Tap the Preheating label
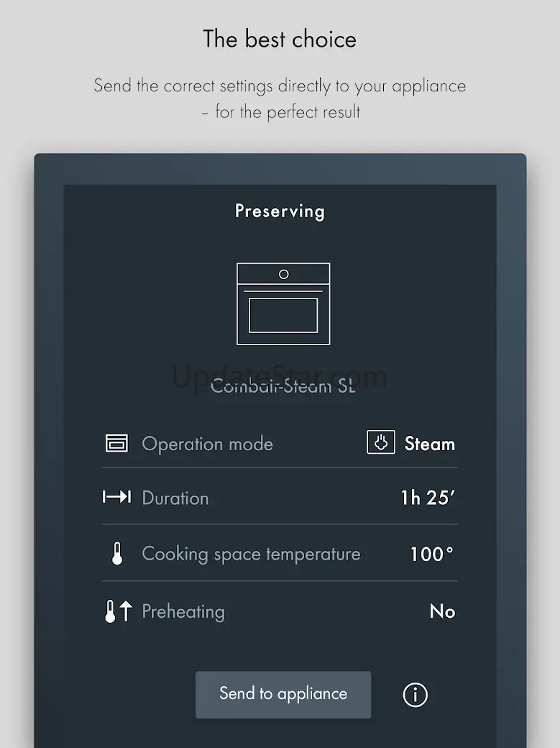 (x=183, y=611)
